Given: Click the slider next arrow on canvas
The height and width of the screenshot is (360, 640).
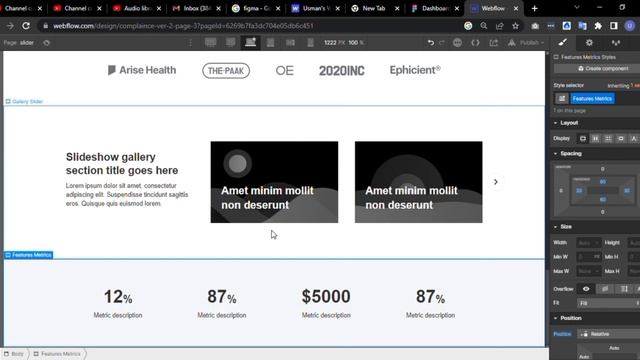Looking at the screenshot, I should [496, 182].
